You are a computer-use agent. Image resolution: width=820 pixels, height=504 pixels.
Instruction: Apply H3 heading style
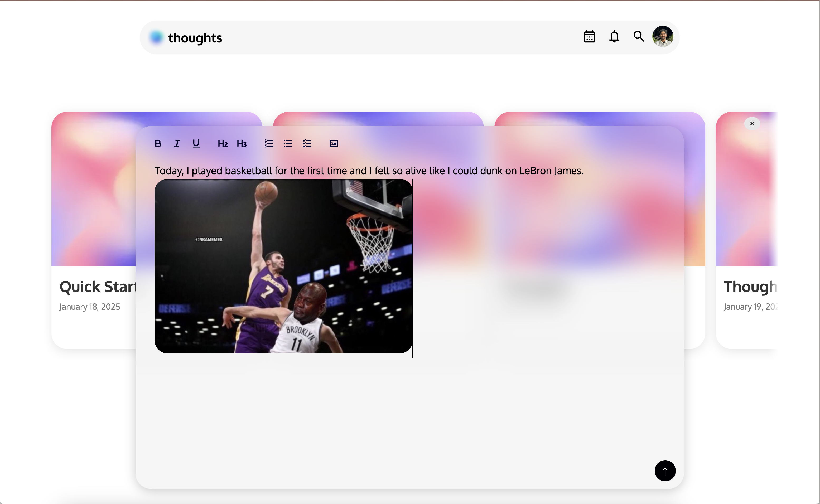pyautogui.click(x=242, y=144)
